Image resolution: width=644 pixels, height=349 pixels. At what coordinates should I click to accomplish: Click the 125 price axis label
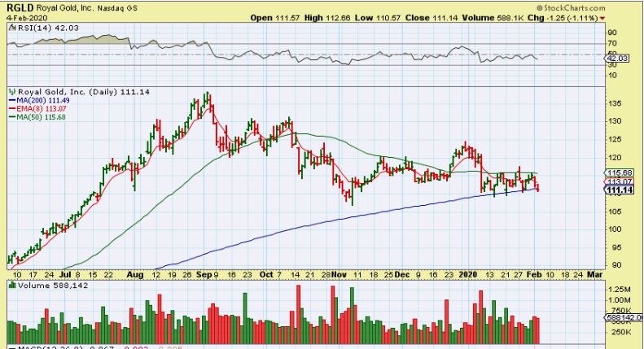pos(614,140)
